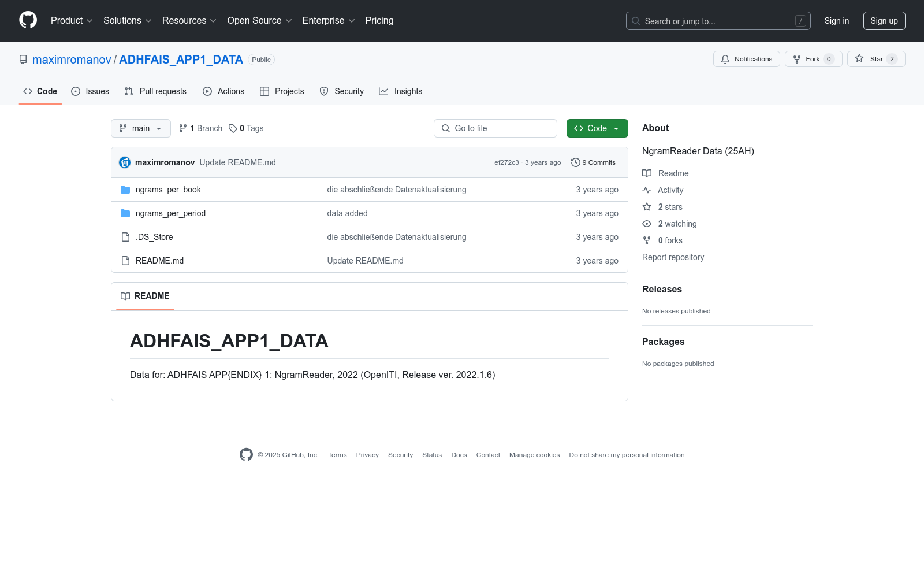Open the Activity link in About
This screenshot has height=578, width=924.
point(663,190)
